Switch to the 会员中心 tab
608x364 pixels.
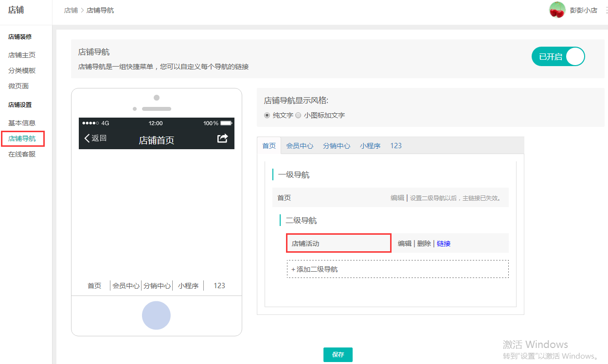[x=299, y=146]
